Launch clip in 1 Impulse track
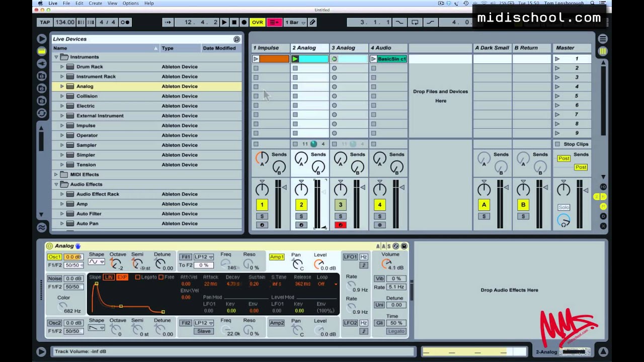Image resolution: width=644 pixels, height=362 pixels. [x=256, y=59]
